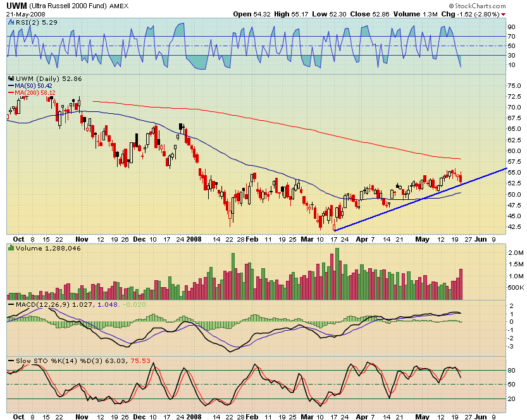Click the final red volume bar
Viewport: 527px width, 420px height.
461,284
